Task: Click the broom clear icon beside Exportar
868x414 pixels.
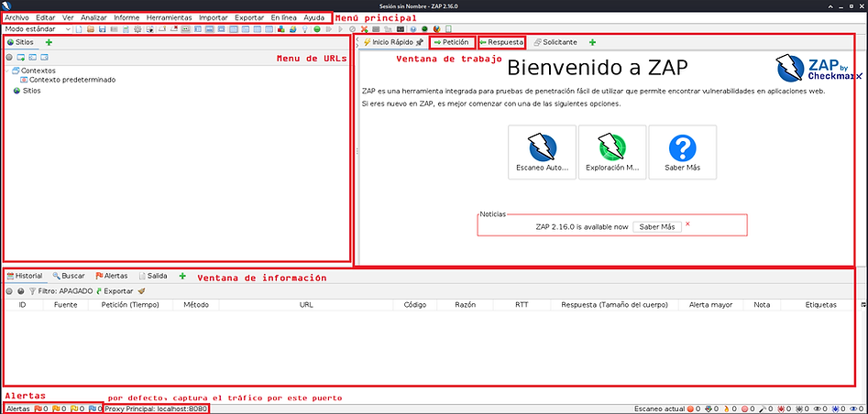Action: click(141, 290)
